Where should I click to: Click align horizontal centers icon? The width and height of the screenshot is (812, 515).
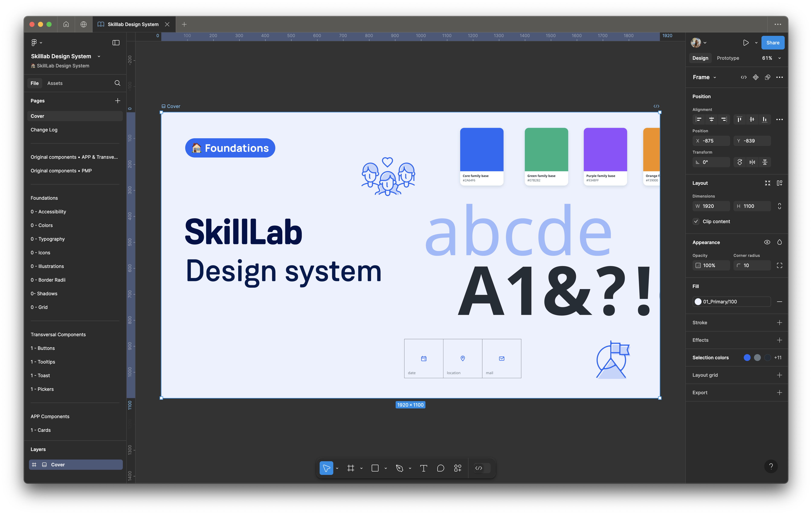[x=711, y=119]
